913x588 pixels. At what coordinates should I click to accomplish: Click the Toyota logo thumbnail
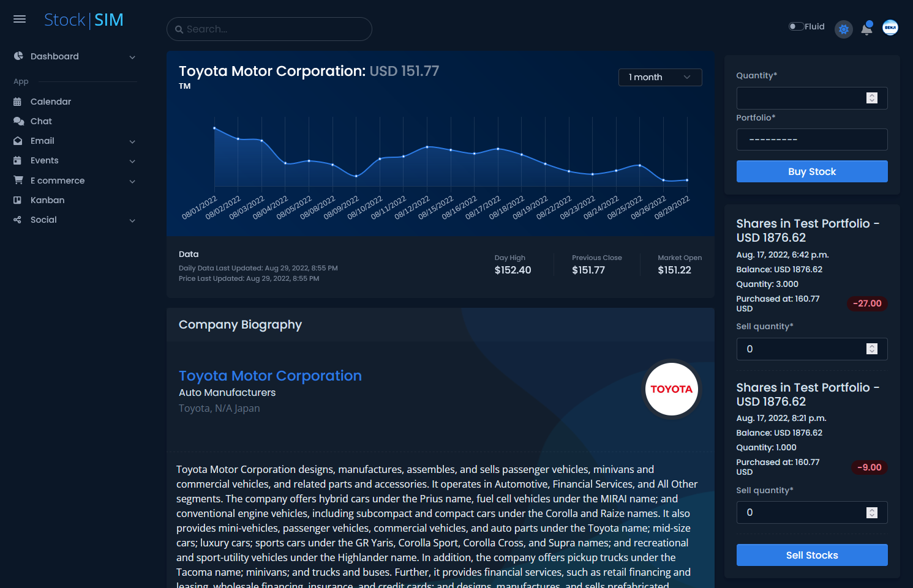tap(672, 389)
